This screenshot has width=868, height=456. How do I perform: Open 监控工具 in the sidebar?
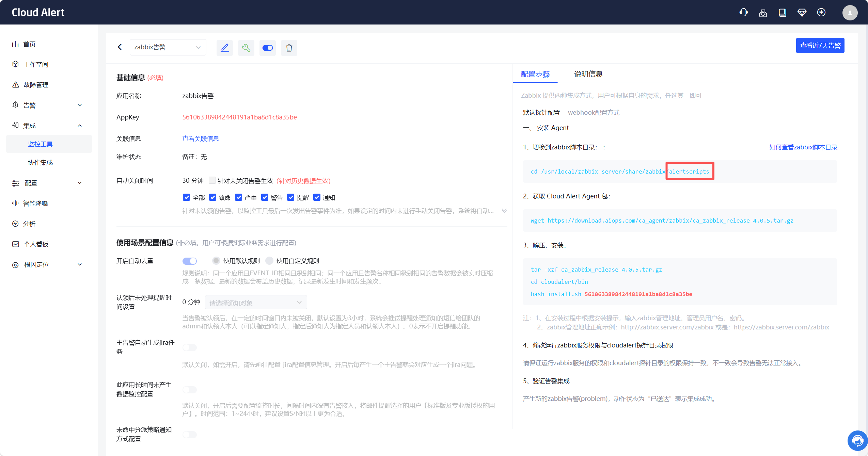point(49,144)
